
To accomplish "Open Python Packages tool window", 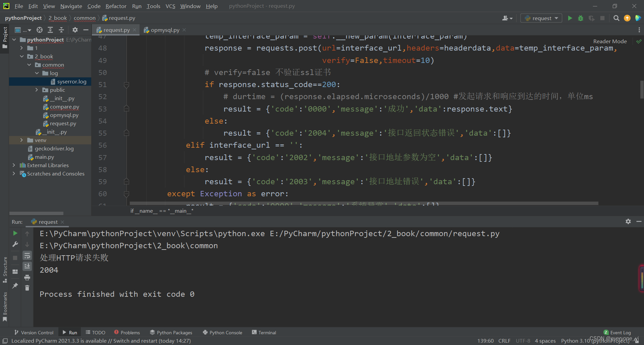I will 171,332.
